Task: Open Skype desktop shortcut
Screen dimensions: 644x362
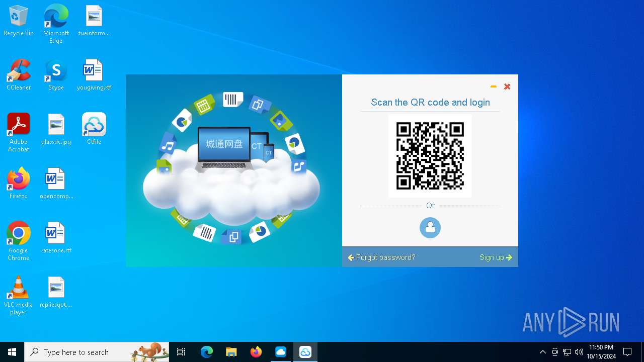Action: [56, 75]
